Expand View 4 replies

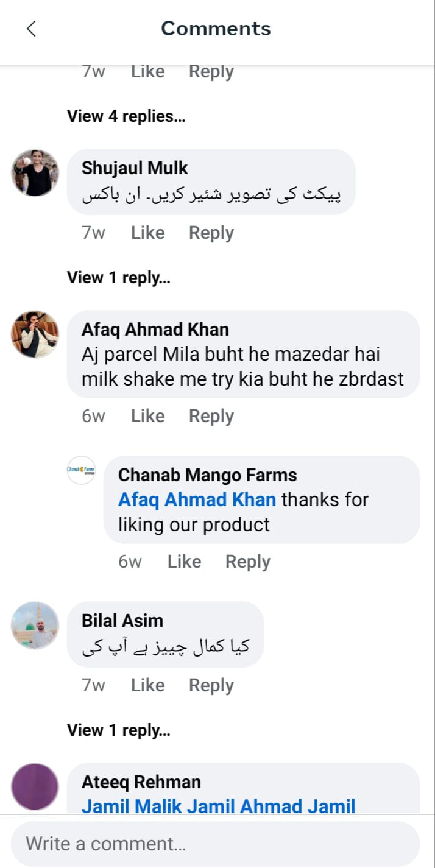(x=126, y=116)
